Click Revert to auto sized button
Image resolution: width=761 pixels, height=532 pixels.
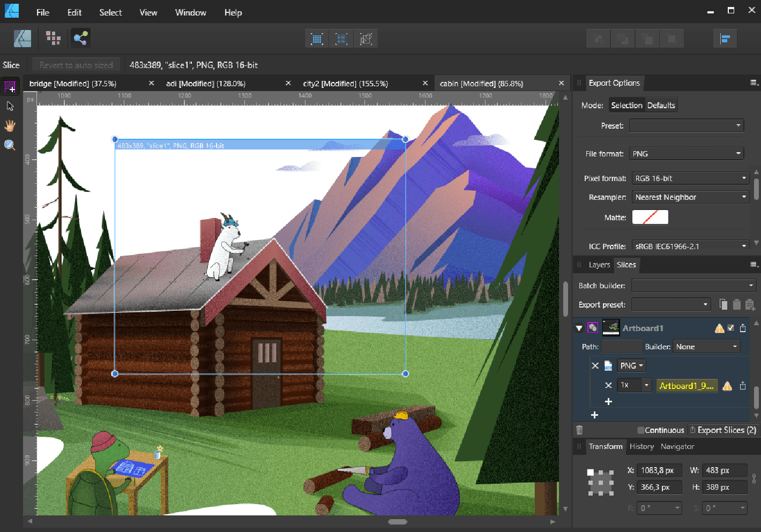pyautogui.click(x=76, y=65)
